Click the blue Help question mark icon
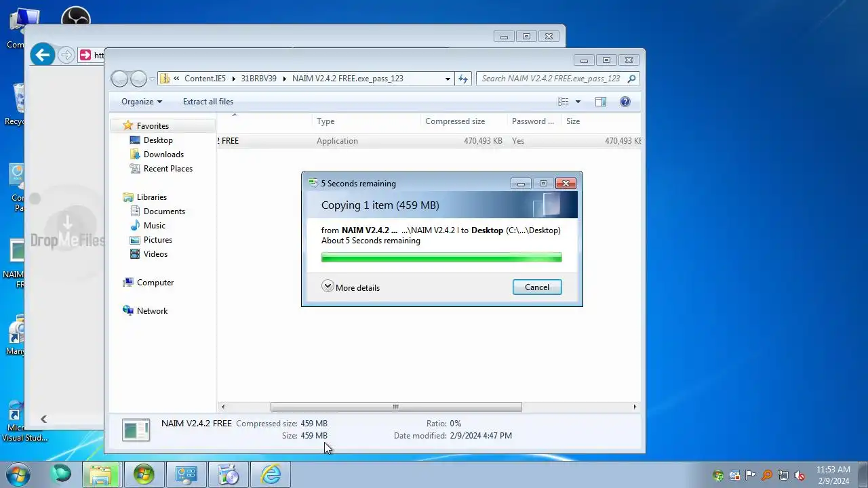The width and height of the screenshot is (868, 488). click(625, 102)
